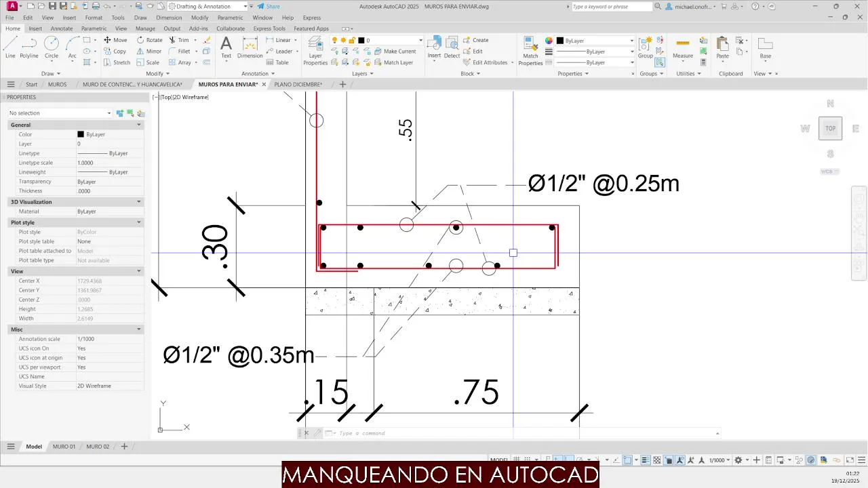The image size is (868, 488).
Task: Open the No selection dropdown
Action: [x=60, y=113]
